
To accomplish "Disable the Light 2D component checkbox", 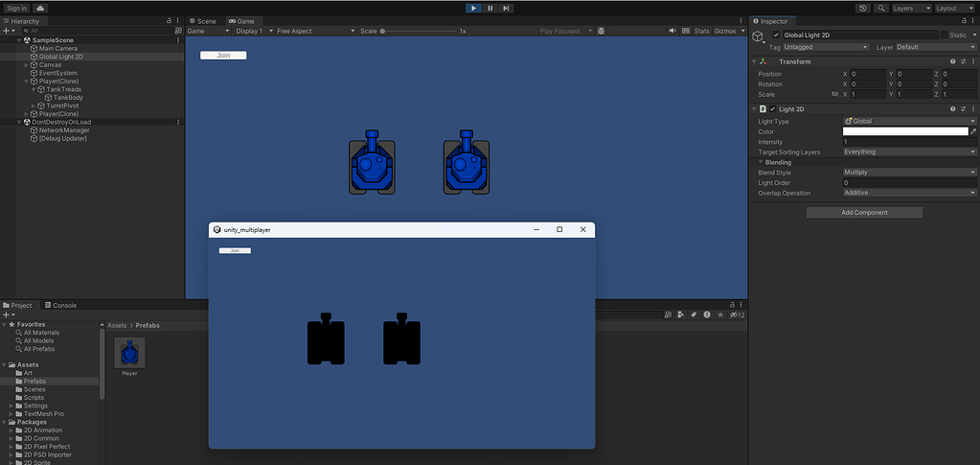I will pyautogui.click(x=772, y=109).
